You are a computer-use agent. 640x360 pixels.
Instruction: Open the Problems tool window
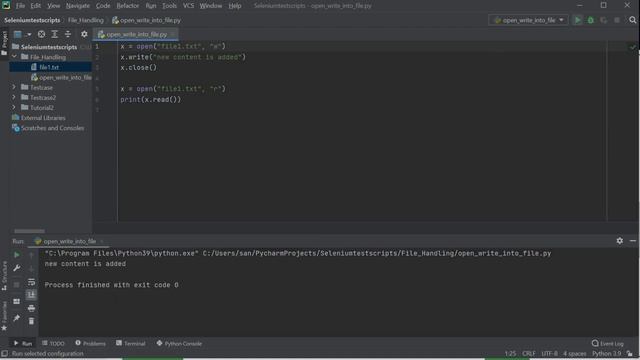click(90, 343)
